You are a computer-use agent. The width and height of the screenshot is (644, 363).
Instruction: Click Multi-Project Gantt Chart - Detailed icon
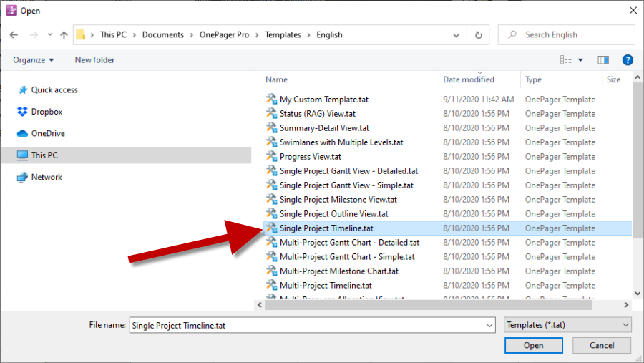click(271, 242)
